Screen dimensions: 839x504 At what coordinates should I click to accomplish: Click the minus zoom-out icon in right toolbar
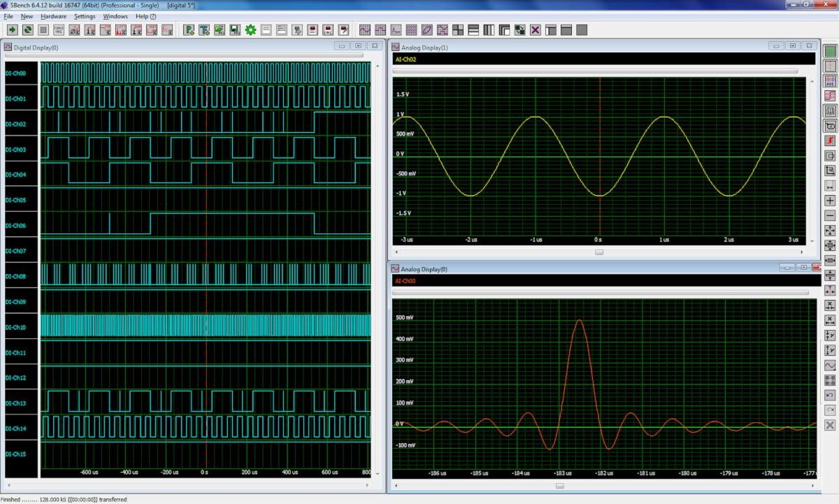(x=830, y=215)
